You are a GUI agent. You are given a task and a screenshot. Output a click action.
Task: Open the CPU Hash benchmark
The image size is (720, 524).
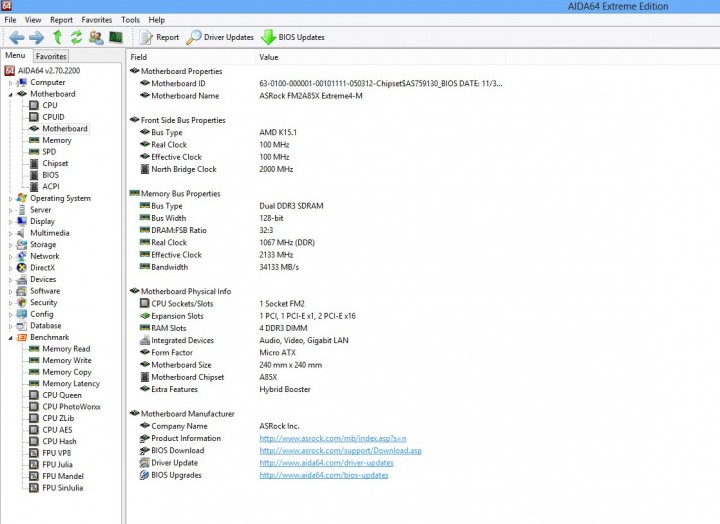(x=59, y=441)
